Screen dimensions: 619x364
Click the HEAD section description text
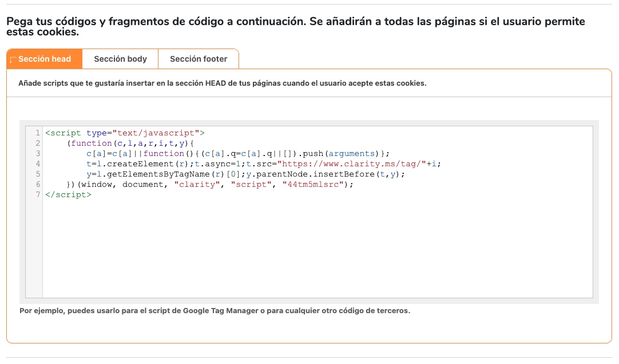pos(222,83)
